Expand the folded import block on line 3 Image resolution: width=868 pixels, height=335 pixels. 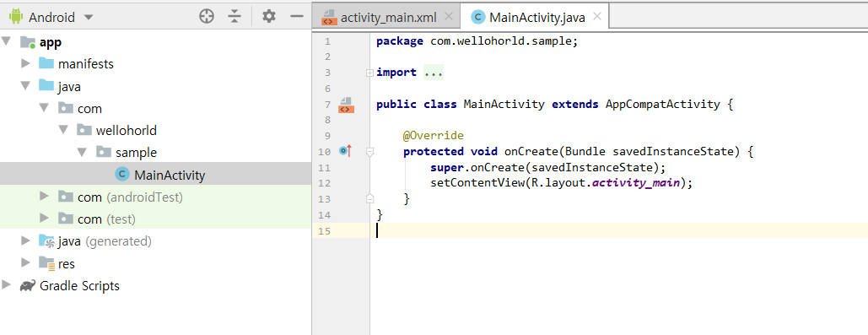[x=369, y=73]
